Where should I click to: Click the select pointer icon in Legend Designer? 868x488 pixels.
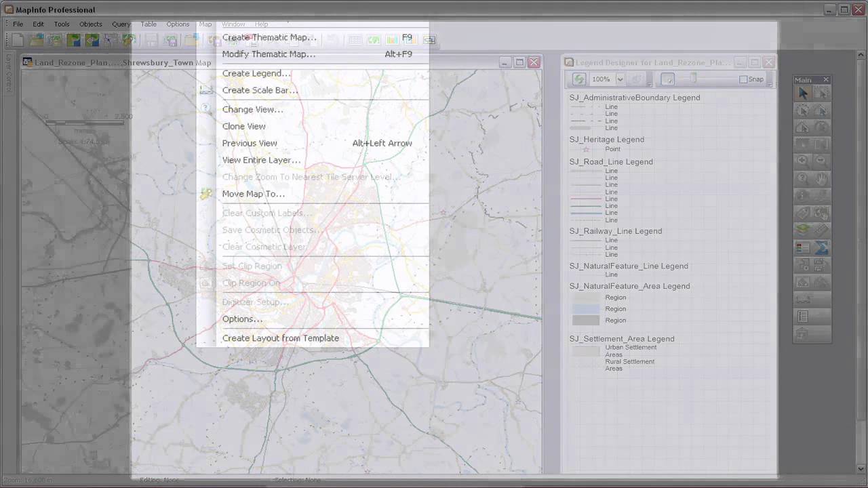click(668, 79)
